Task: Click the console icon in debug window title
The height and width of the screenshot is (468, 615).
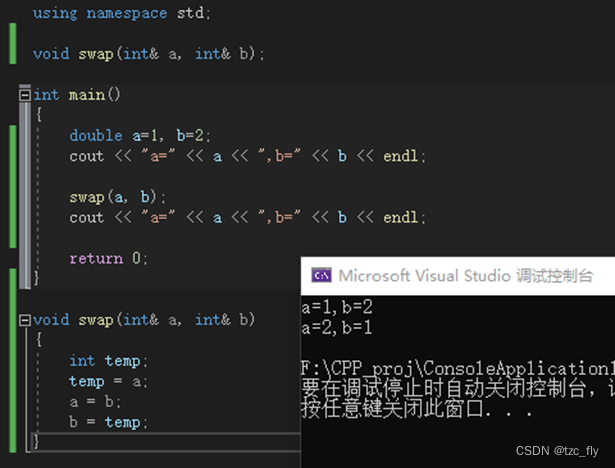Action: pos(321,275)
